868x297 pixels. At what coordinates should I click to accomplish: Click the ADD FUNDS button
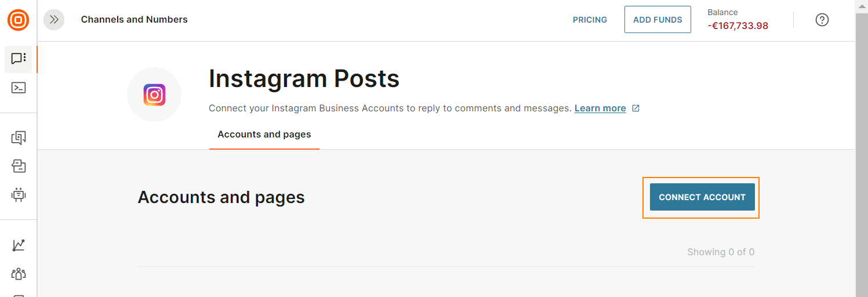[x=658, y=20]
